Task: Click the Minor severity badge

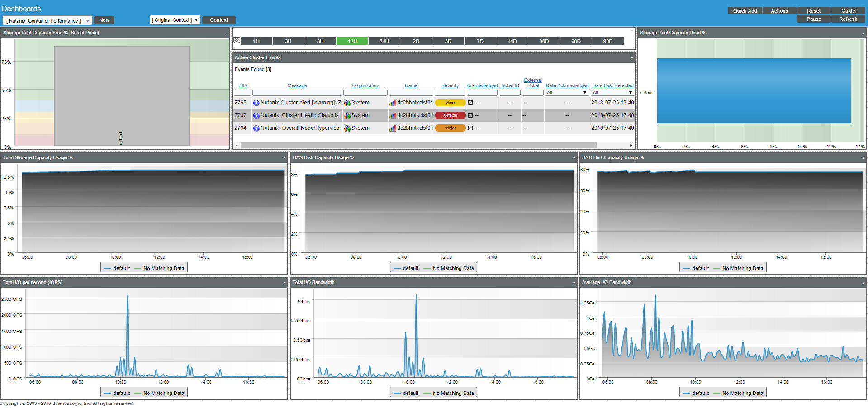Action: (x=451, y=103)
